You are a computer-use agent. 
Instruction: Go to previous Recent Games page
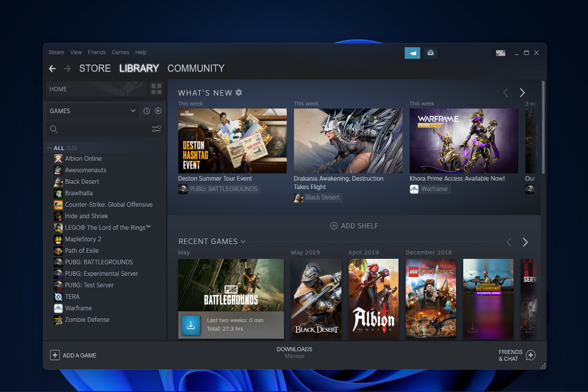click(509, 242)
